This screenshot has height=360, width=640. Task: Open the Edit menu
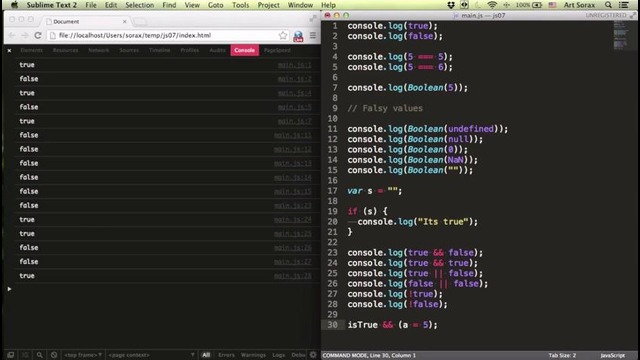tap(111, 5)
